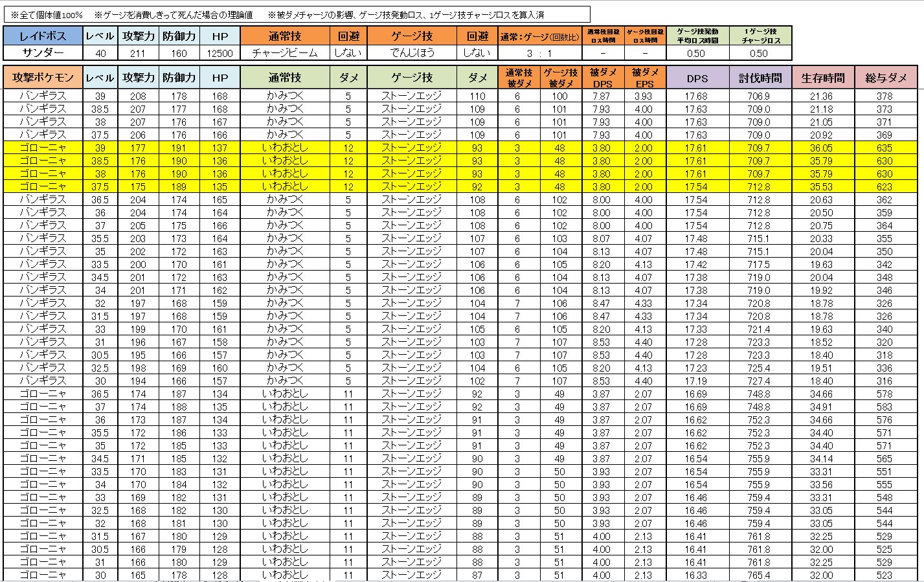Select the 討伐時間 column header
This screenshot has height=582, width=924.
tap(760, 77)
